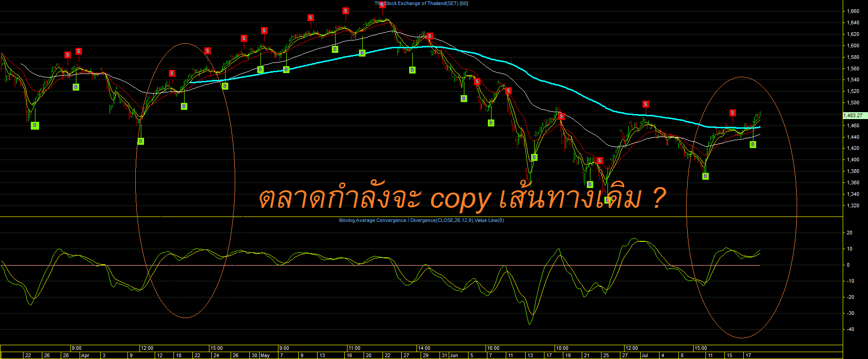Click the 1,400 price axis label
Image resolution: width=868 pixels, height=359 pixels.
(853, 160)
